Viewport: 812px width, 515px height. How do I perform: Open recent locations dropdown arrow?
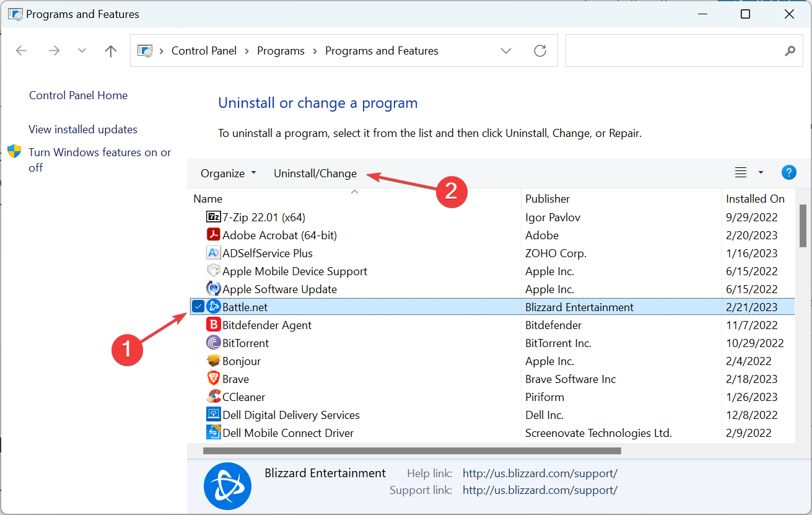point(82,51)
